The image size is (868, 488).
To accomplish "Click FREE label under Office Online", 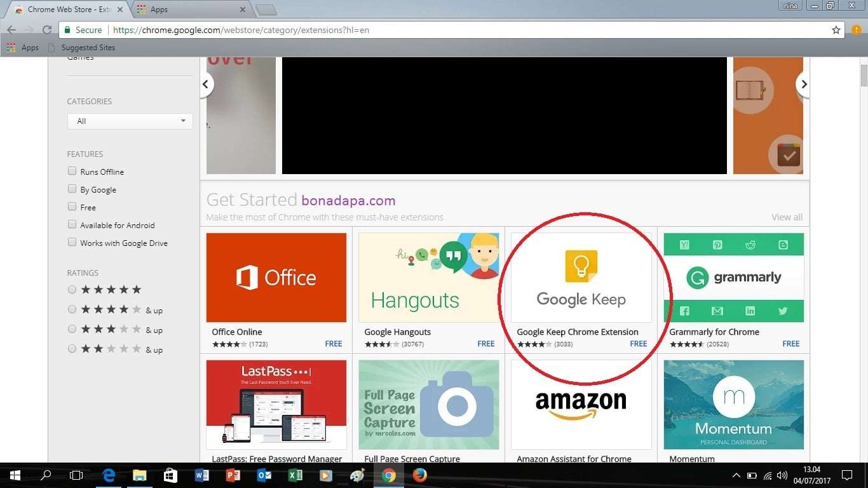I will point(334,344).
